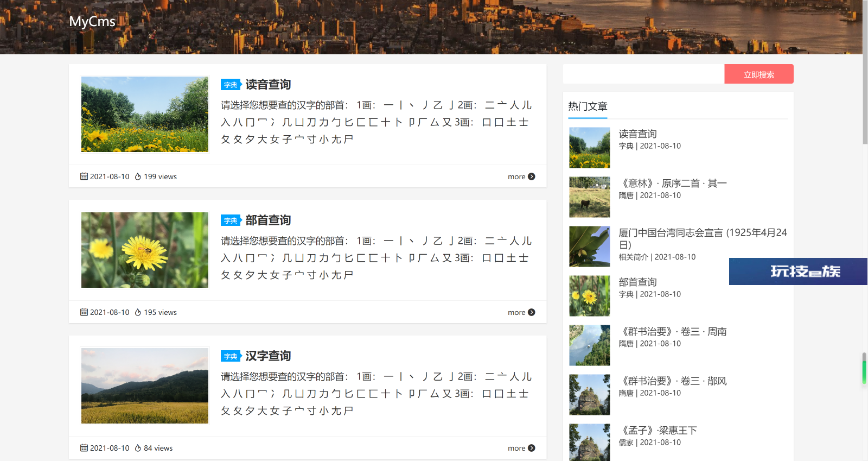
Task: Click more arrow icon for 部首查询
Action: tap(531, 312)
